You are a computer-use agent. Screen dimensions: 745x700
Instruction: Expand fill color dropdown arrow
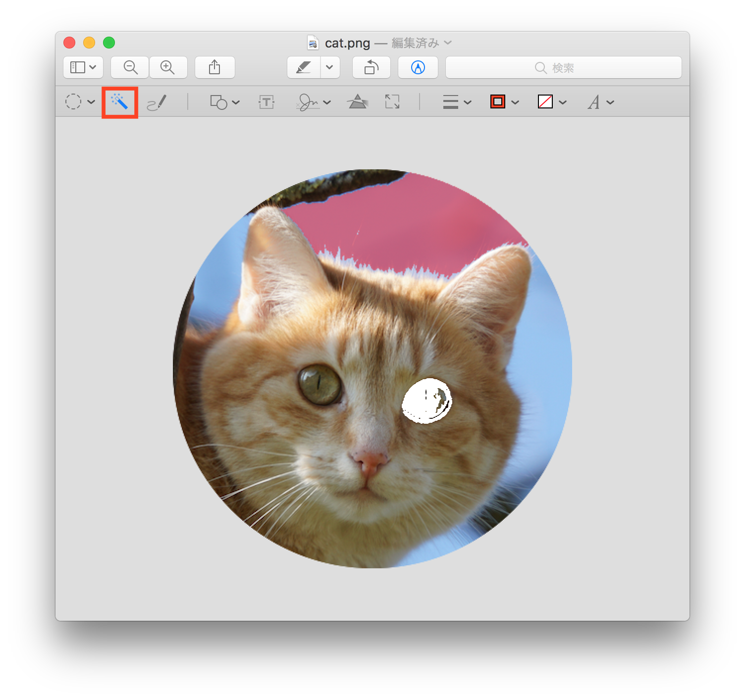pyautogui.click(x=563, y=102)
